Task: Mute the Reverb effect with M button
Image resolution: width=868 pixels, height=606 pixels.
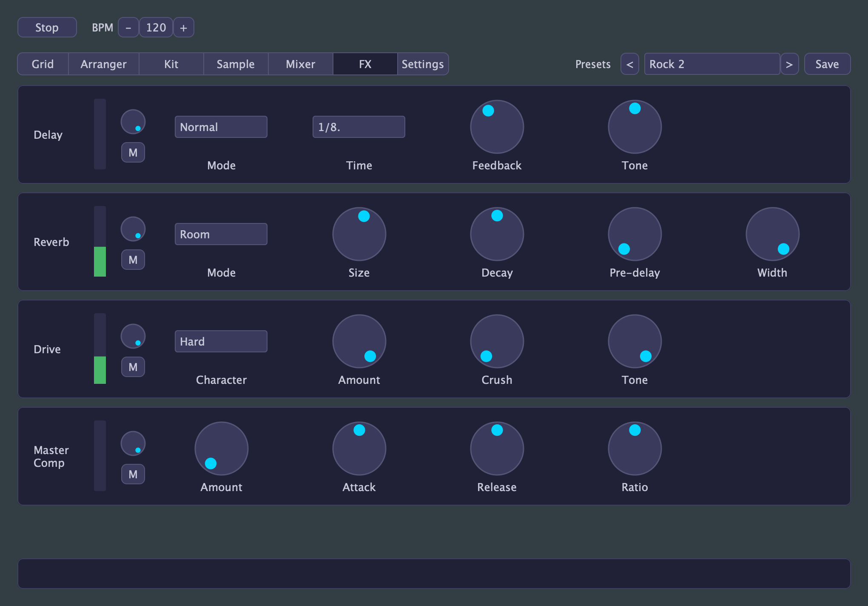Action: click(x=133, y=260)
